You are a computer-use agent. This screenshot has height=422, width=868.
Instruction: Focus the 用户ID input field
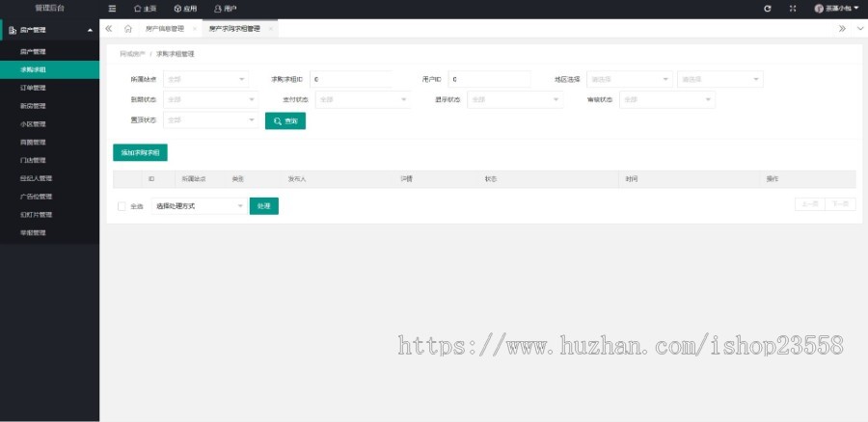click(489, 79)
